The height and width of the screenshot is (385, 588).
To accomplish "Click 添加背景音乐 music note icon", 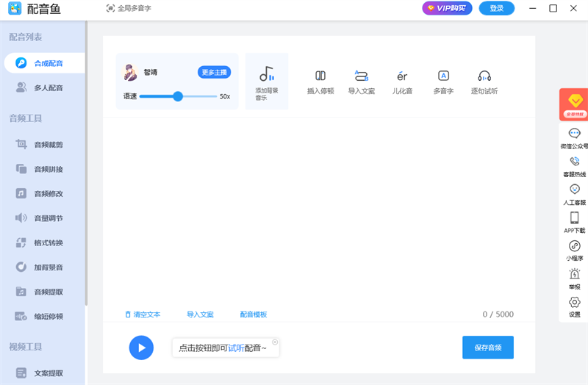I will click(266, 74).
